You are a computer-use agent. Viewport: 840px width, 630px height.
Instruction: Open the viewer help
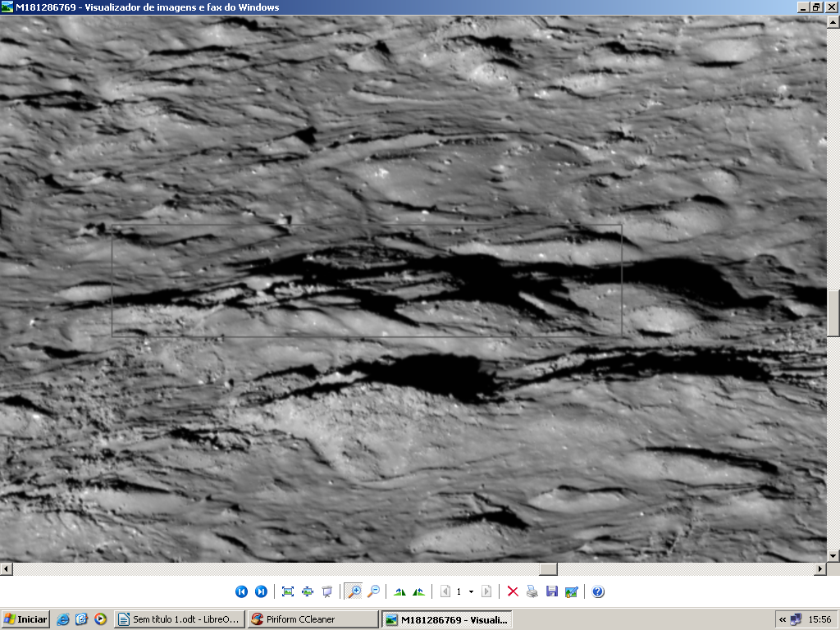click(x=598, y=591)
